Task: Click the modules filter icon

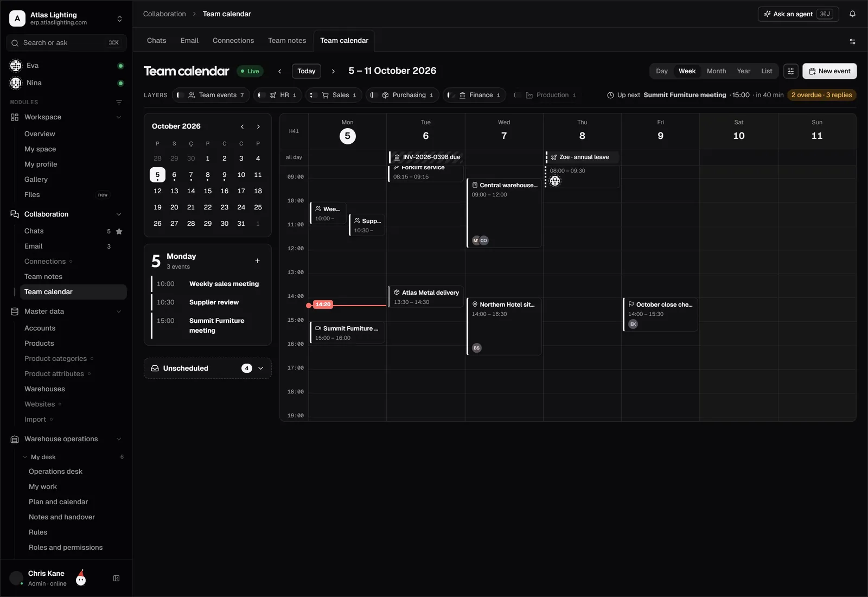Action: pos(119,102)
